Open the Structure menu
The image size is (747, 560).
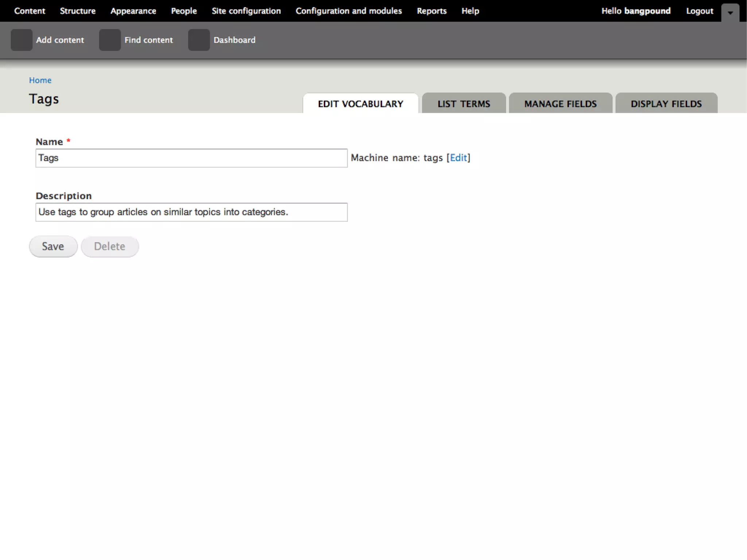point(78,11)
